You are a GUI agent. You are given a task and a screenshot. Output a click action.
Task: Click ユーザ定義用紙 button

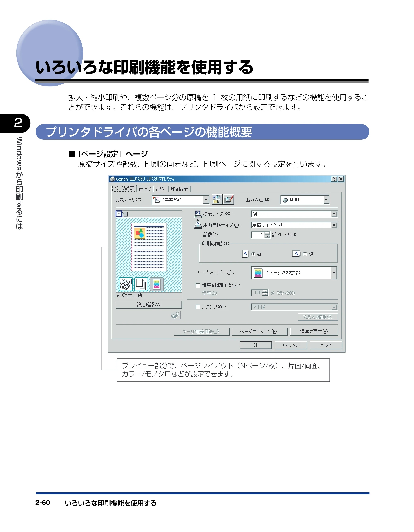tap(201, 332)
